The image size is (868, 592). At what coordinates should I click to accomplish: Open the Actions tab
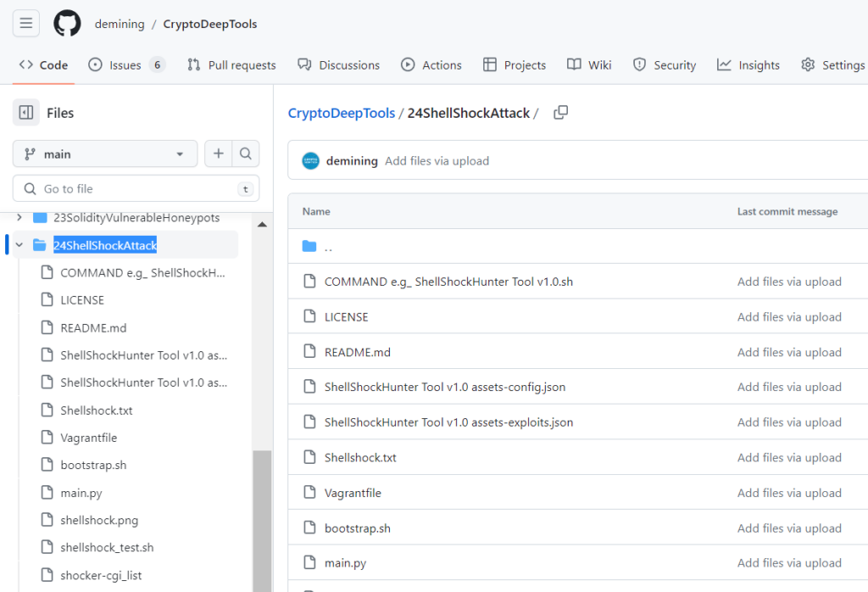[431, 64]
